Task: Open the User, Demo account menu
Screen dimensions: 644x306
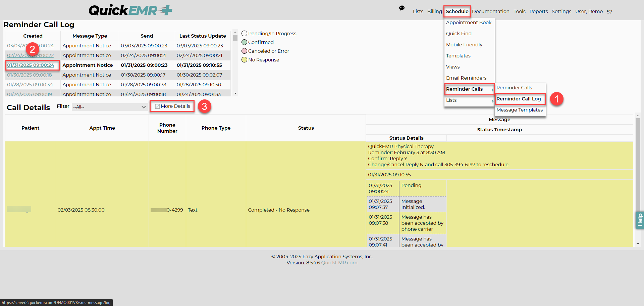Action: (x=589, y=11)
